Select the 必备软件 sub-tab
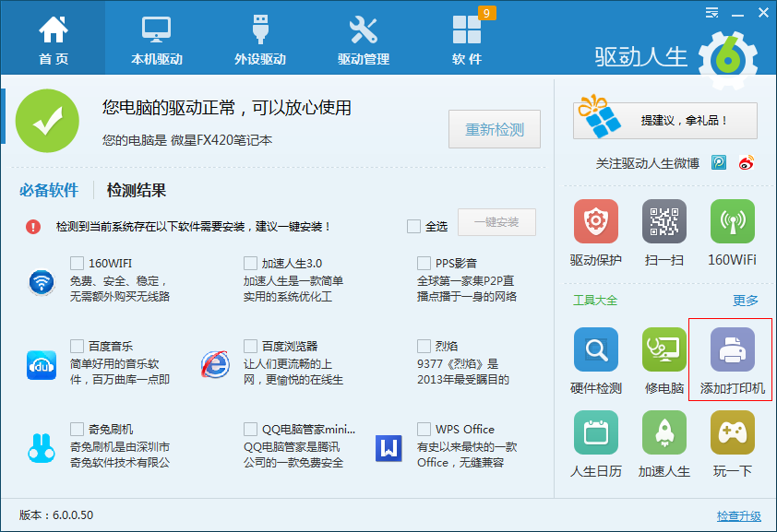Image resolution: width=777 pixels, height=532 pixels. pyautogui.click(x=49, y=191)
